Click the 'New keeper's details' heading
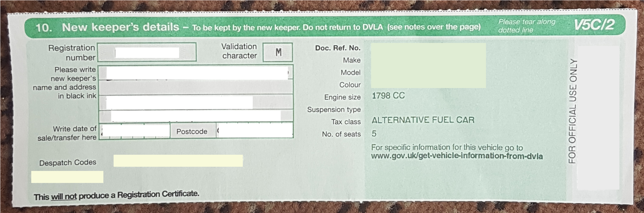 click(x=120, y=27)
